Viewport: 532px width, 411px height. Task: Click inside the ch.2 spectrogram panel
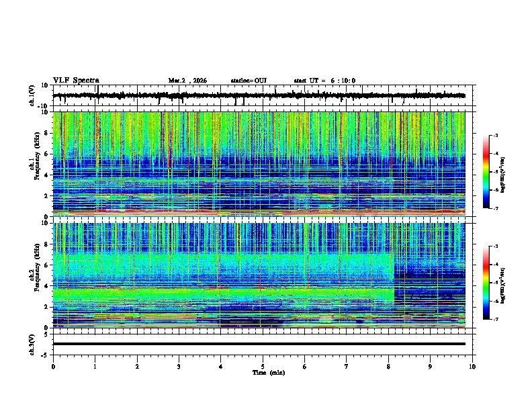[259, 275]
